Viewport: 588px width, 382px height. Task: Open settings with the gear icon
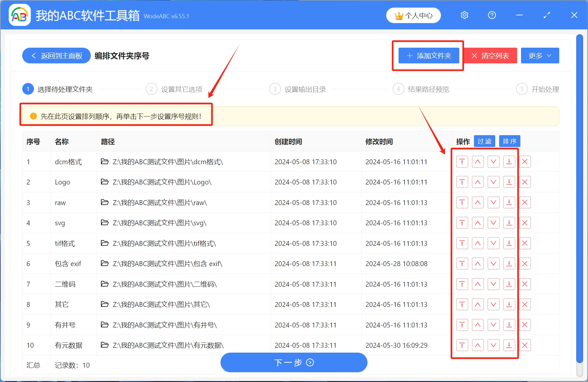pyautogui.click(x=464, y=15)
